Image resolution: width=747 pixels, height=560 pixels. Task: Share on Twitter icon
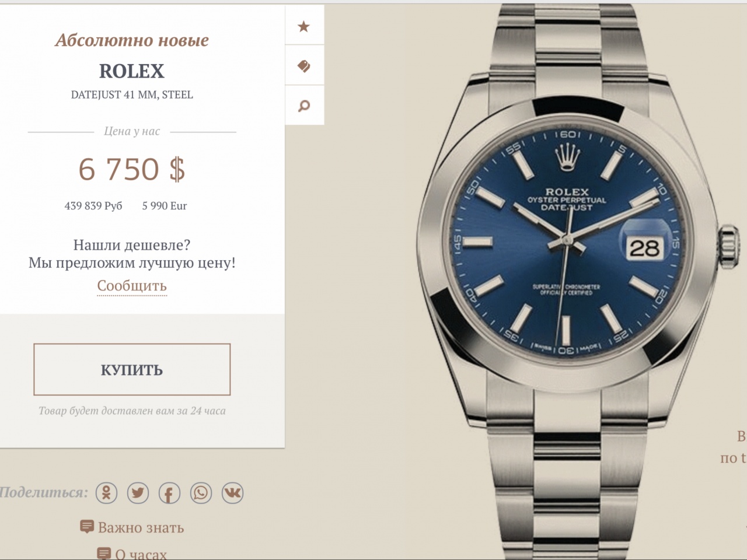tap(138, 493)
